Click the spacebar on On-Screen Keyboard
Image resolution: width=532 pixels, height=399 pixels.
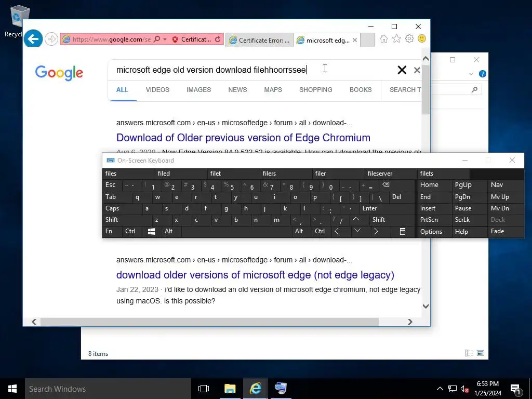[x=236, y=231]
